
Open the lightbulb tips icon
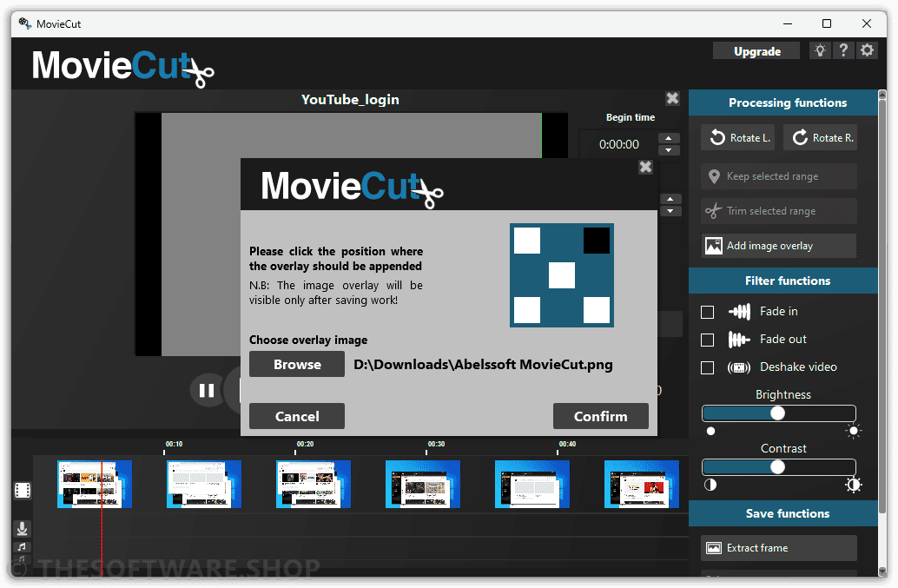pyautogui.click(x=820, y=50)
